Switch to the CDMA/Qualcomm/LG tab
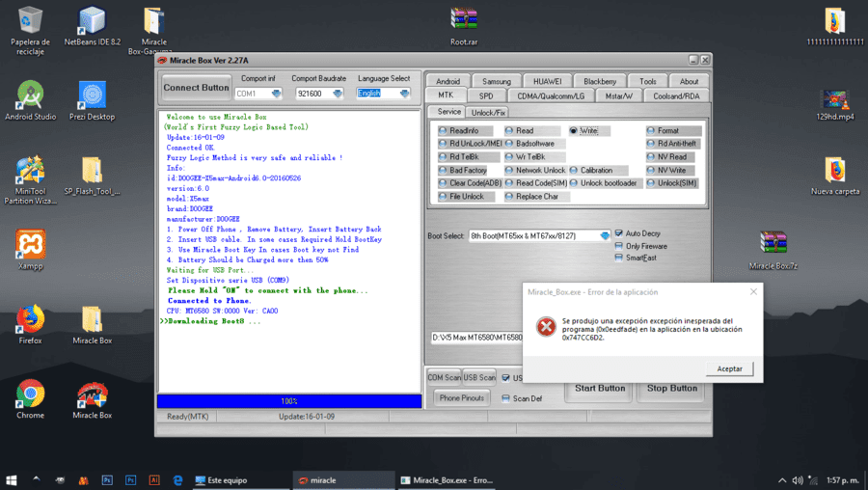The image size is (868, 490). [x=551, y=95]
